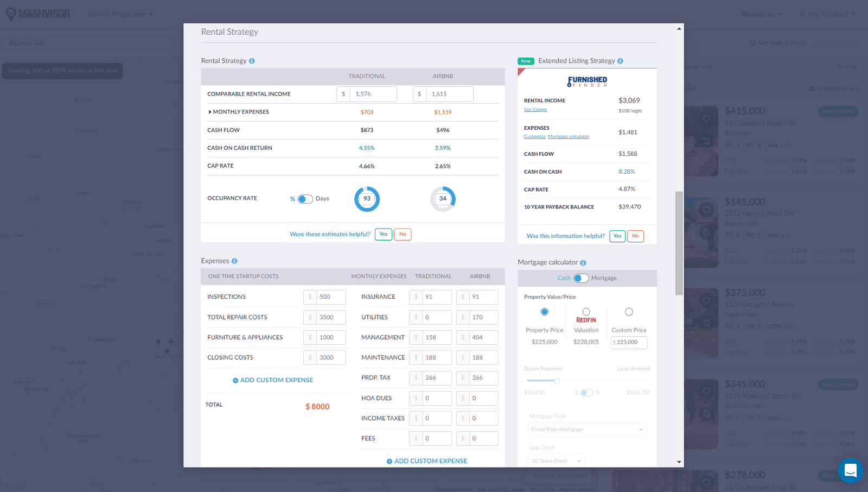868x492 pixels.
Task: Click Yes for rental estimates helpful
Action: (x=383, y=234)
